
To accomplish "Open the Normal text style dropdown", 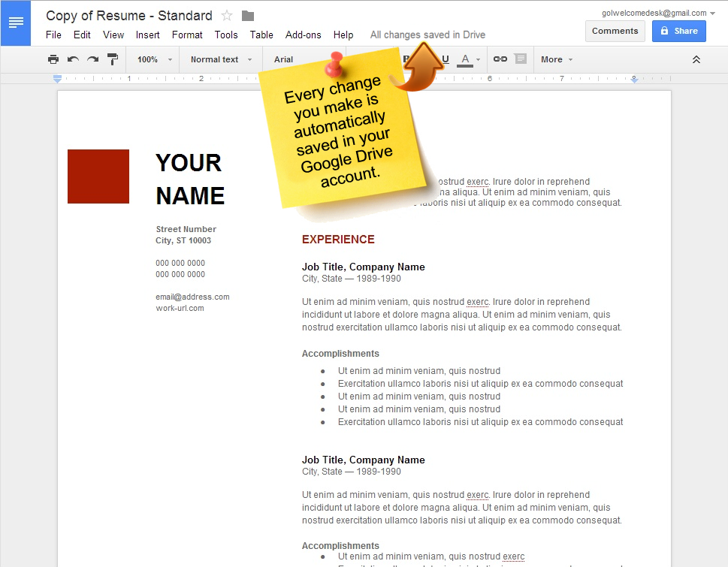I will [220, 59].
